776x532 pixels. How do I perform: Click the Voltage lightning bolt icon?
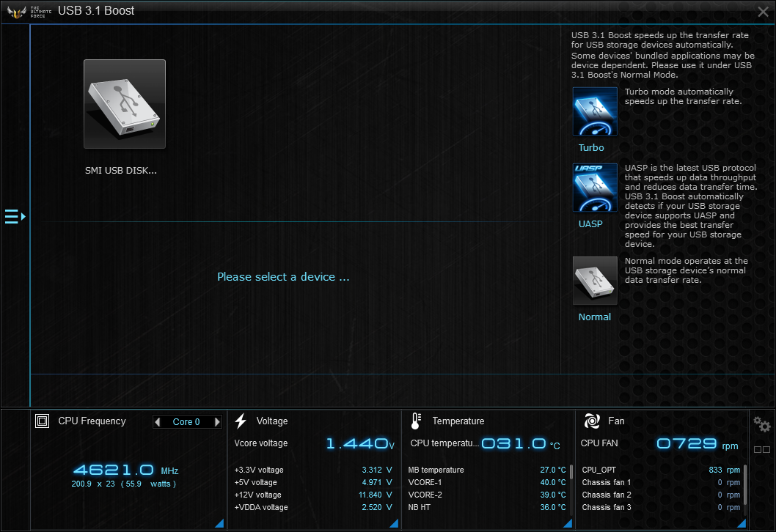tap(241, 421)
